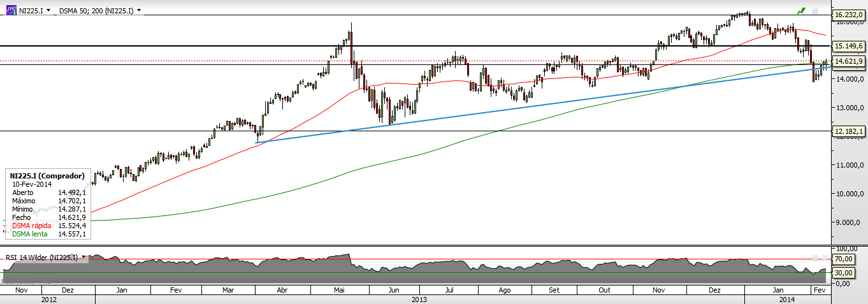Click the DSMA rápida value 15.524,4
Screen dimensions: 868x304
pos(71,226)
